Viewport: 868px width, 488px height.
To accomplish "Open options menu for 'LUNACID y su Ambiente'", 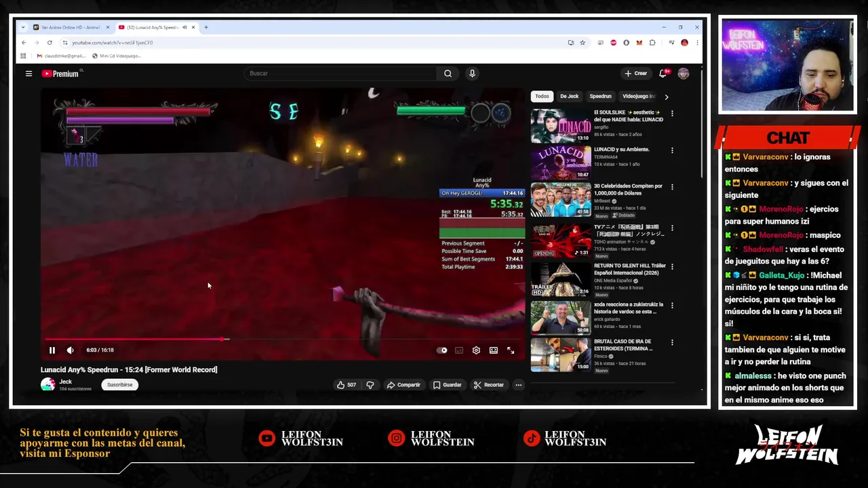I will tap(672, 150).
